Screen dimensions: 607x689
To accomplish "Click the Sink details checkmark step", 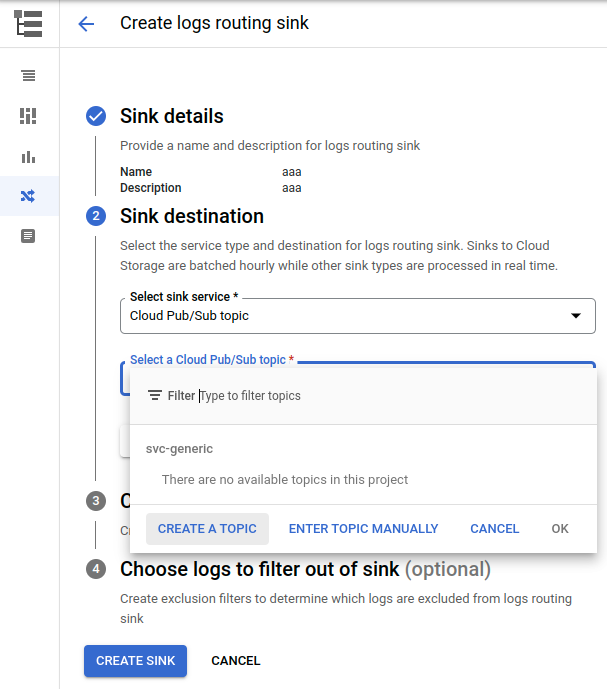I will [x=96, y=116].
